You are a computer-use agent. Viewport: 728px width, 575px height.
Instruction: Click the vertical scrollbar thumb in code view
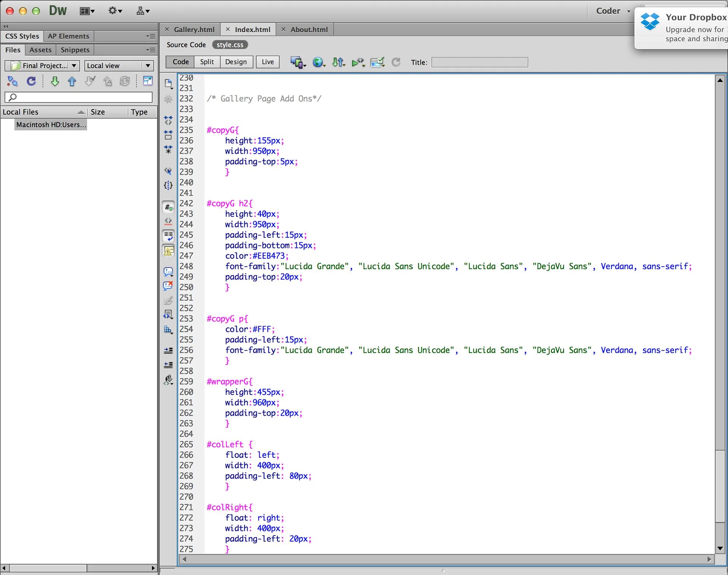(x=720, y=485)
